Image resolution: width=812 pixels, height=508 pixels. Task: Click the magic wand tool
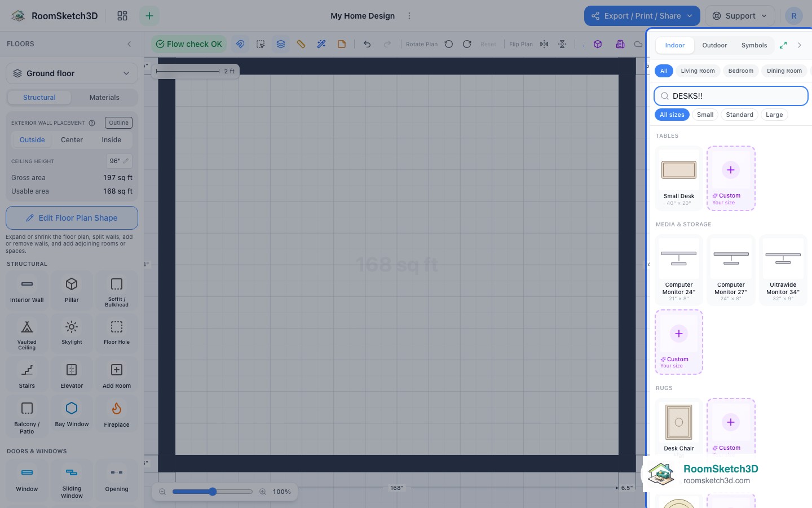[x=321, y=44]
